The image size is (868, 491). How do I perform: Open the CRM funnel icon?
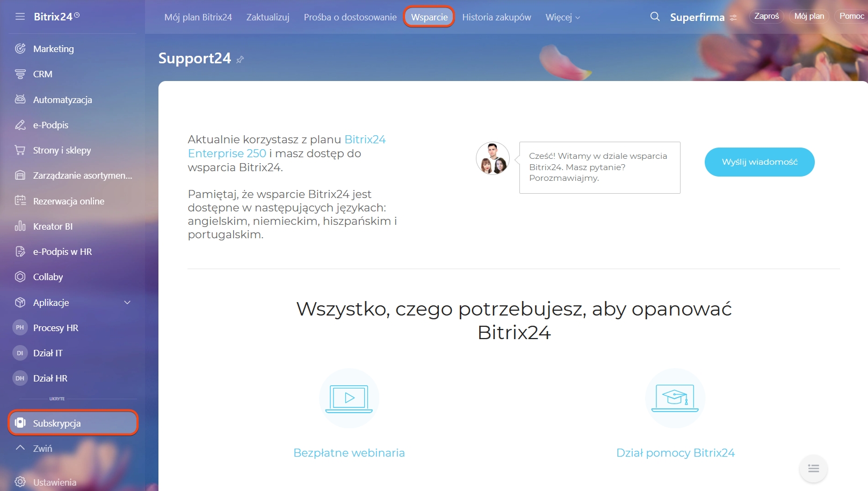click(x=20, y=74)
